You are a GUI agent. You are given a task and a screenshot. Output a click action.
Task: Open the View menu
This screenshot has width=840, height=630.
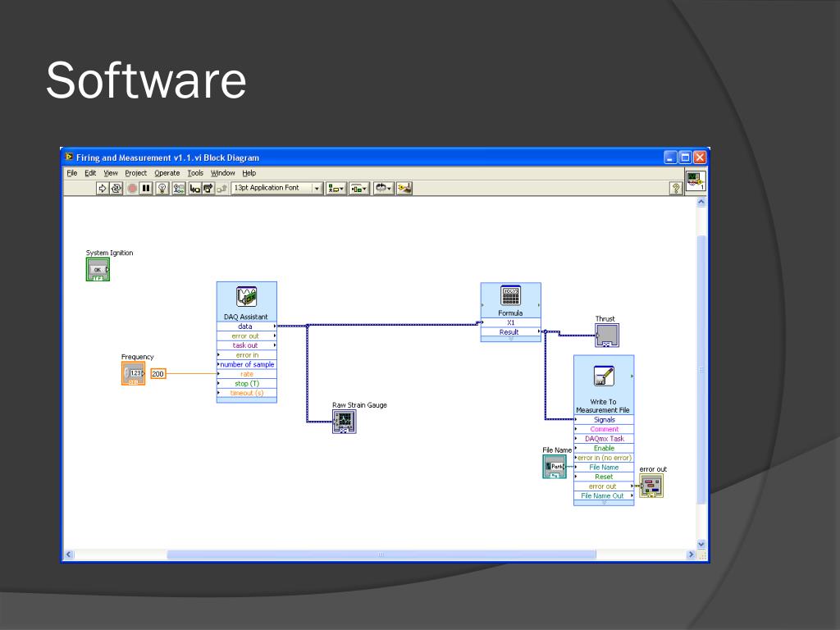point(111,173)
